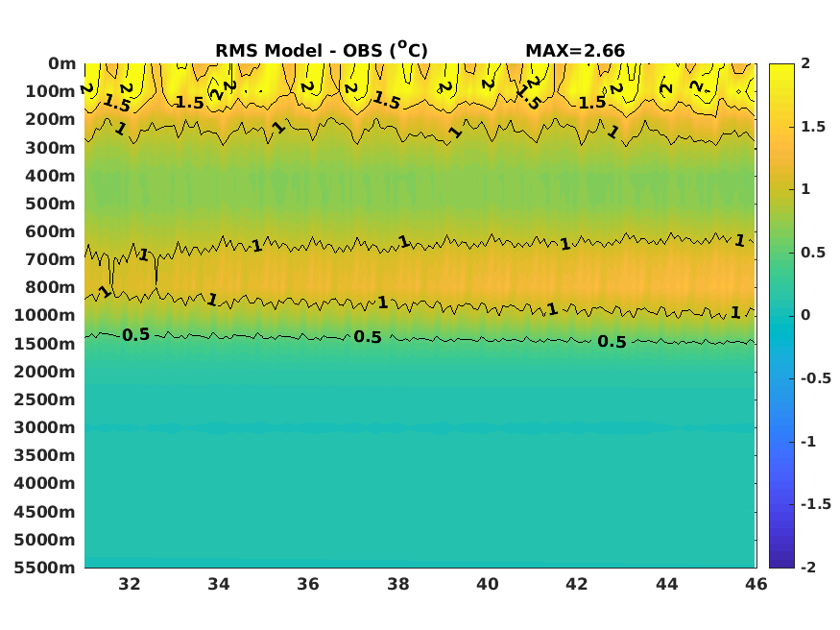
Task: Select the '42' x-axis tick label
Action: [x=577, y=584]
